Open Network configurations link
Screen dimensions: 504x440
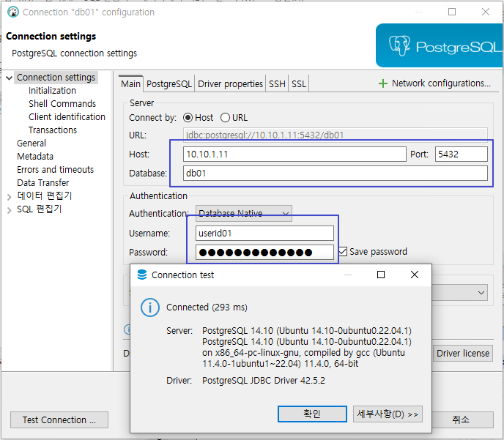coord(441,83)
